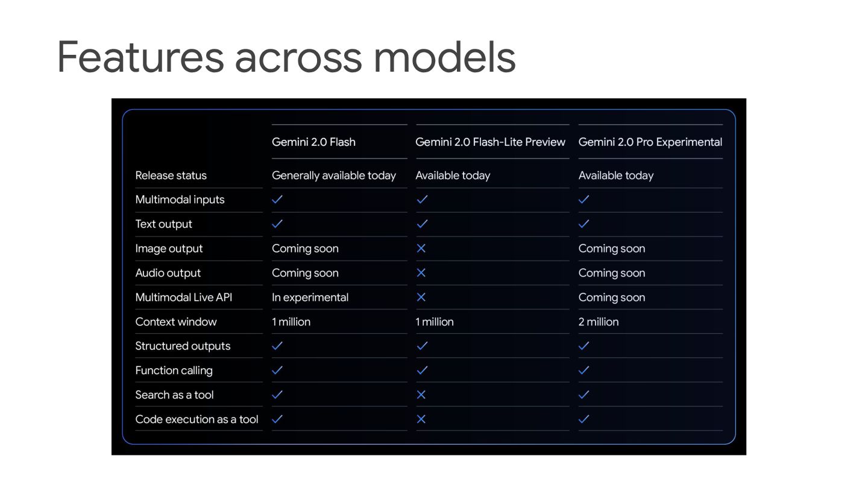This screenshot has height=488, width=868.
Task: Click Image output X under Flash-Lite Preview
Action: 421,248
